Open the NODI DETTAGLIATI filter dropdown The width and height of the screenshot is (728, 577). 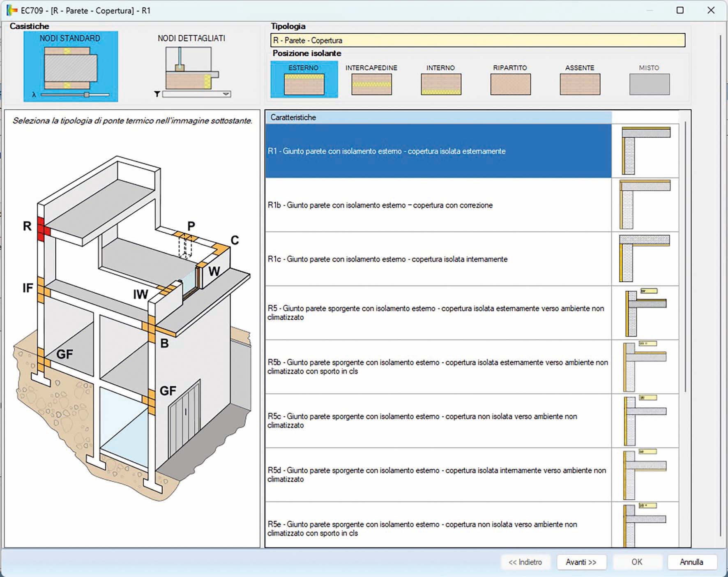tap(197, 94)
